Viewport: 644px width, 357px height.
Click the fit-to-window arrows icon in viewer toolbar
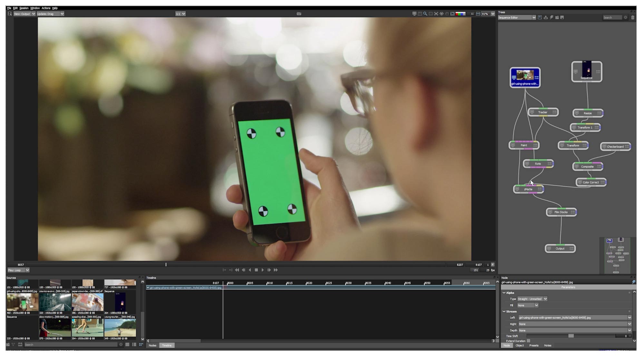point(436,14)
